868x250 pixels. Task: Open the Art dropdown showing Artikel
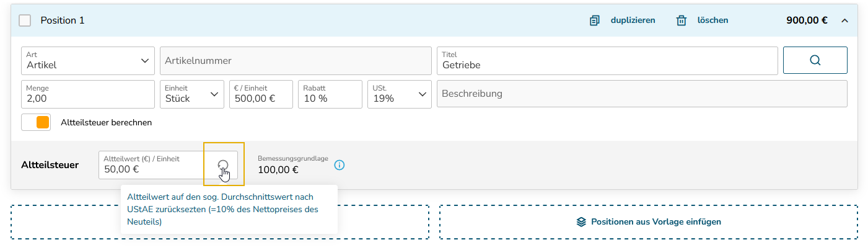coord(88,60)
